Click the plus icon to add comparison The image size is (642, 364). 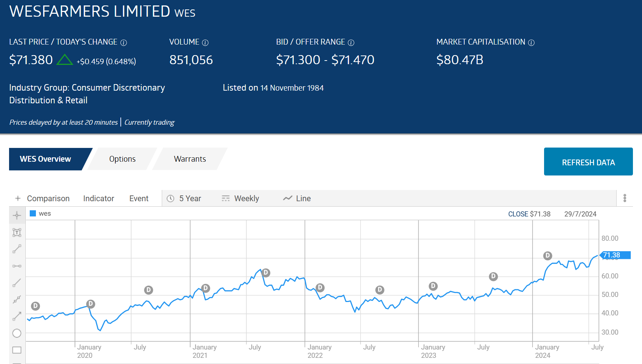click(18, 198)
